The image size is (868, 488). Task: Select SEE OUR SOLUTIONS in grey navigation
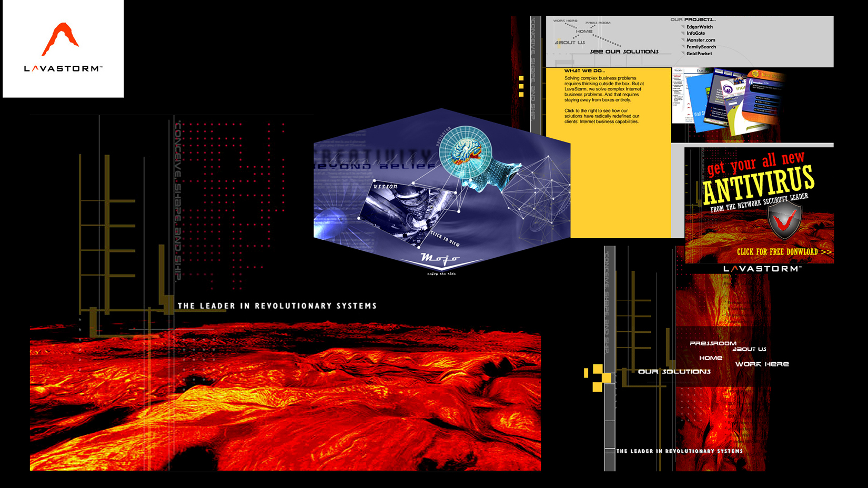(x=624, y=52)
